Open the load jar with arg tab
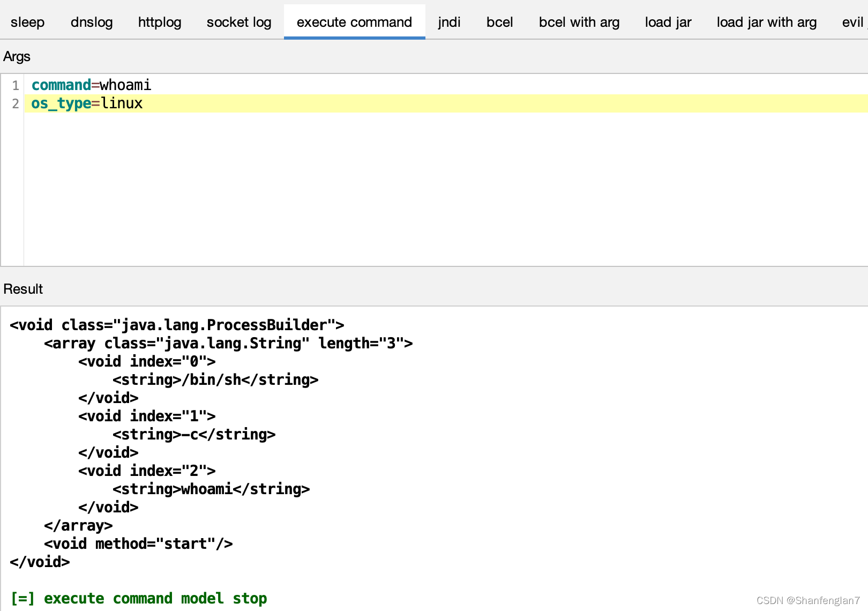This screenshot has width=868, height=611. click(x=767, y=22)
